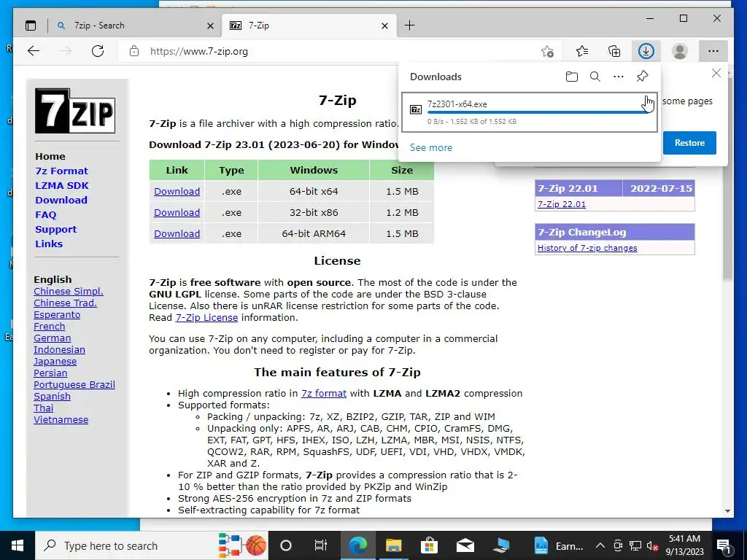The height and width of the screenshot is (560, 747).
Task: Add this page to favorites with the star-plus icon
Action: click(547, 52)
